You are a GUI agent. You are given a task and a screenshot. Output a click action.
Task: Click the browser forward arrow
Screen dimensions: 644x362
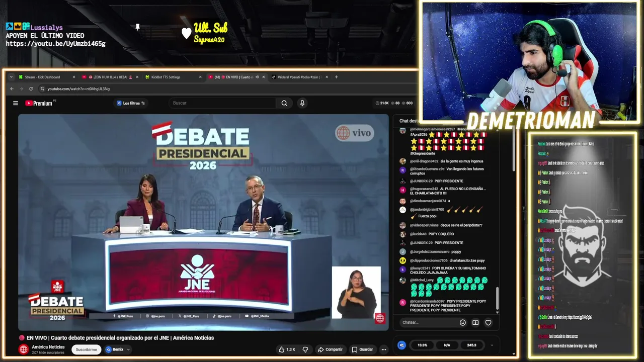[x=21, y=88]
